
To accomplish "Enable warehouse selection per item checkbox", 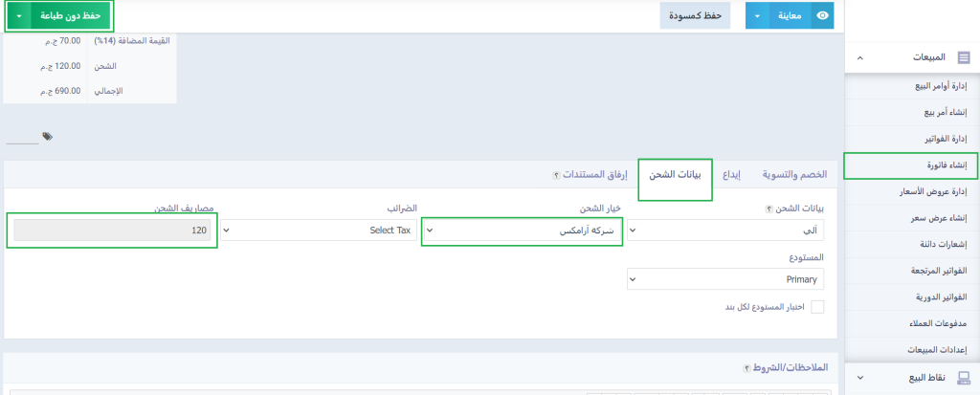I will (817, 306).
